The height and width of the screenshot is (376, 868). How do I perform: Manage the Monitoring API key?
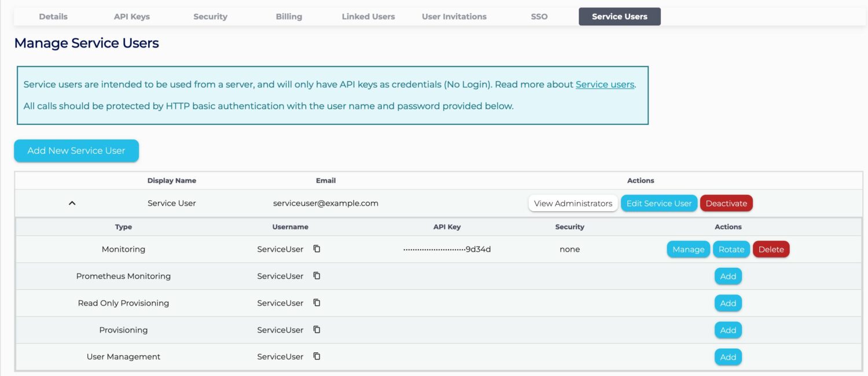coord(688,249)
